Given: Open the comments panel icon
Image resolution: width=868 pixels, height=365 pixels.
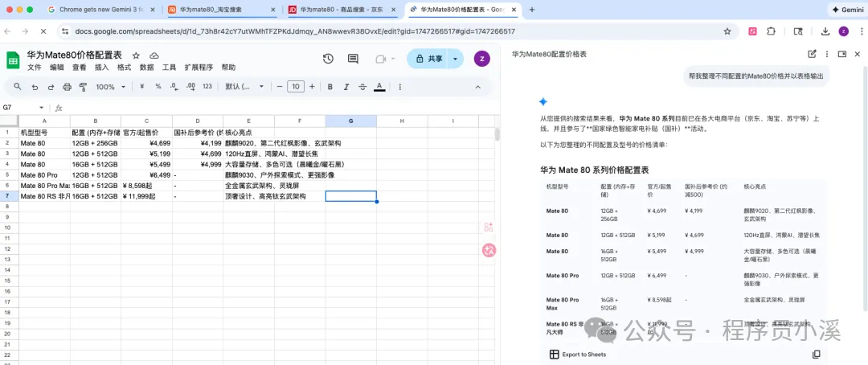Looking at the screenshot, I should click(353, 59).
